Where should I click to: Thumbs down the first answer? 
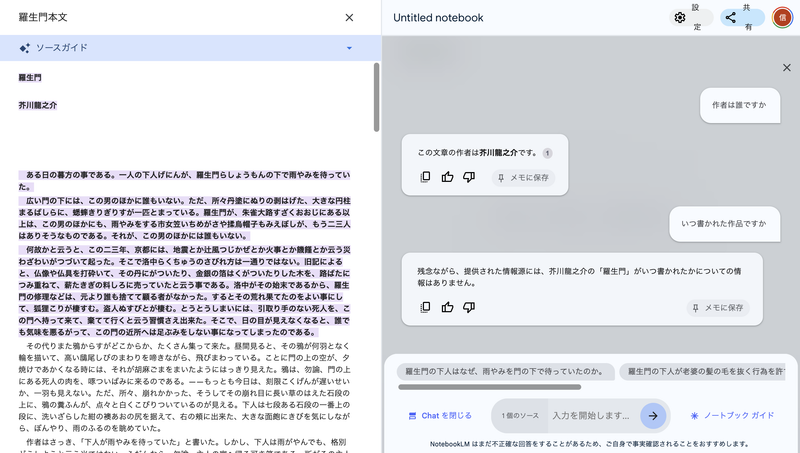coord(469,177)
